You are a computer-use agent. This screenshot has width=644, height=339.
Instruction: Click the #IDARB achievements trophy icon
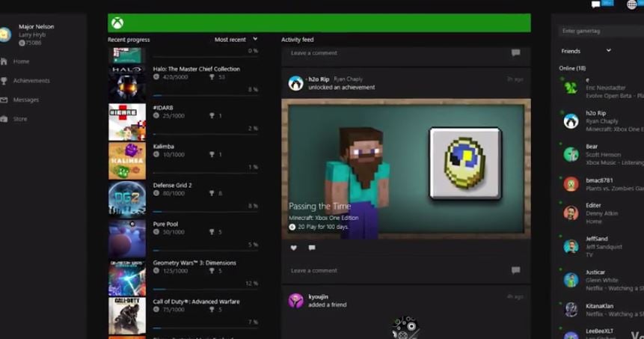tap(212, 116)
